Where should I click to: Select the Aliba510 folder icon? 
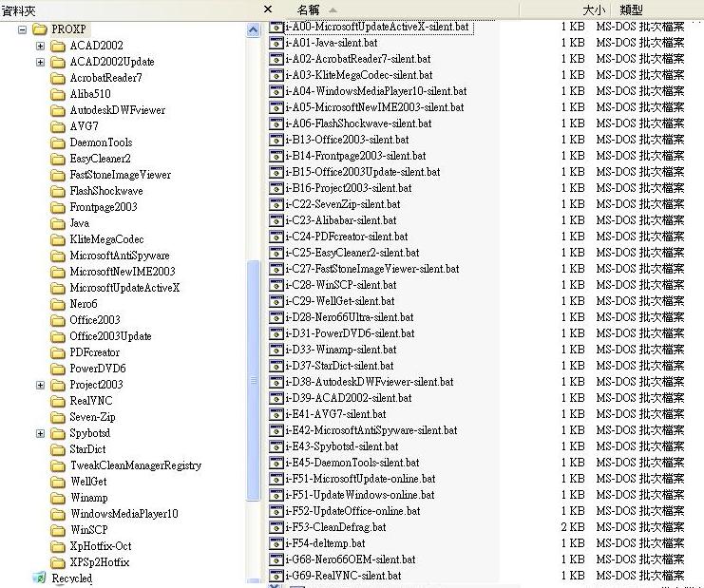click(58, 95)
